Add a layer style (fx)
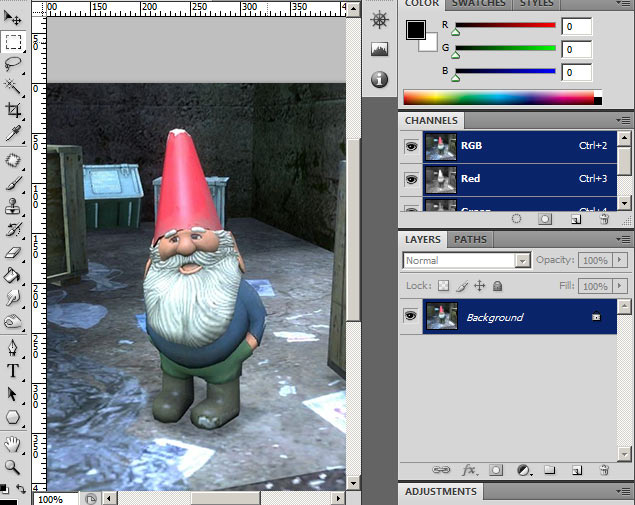 pyautogui.click(x=469, y=470)
